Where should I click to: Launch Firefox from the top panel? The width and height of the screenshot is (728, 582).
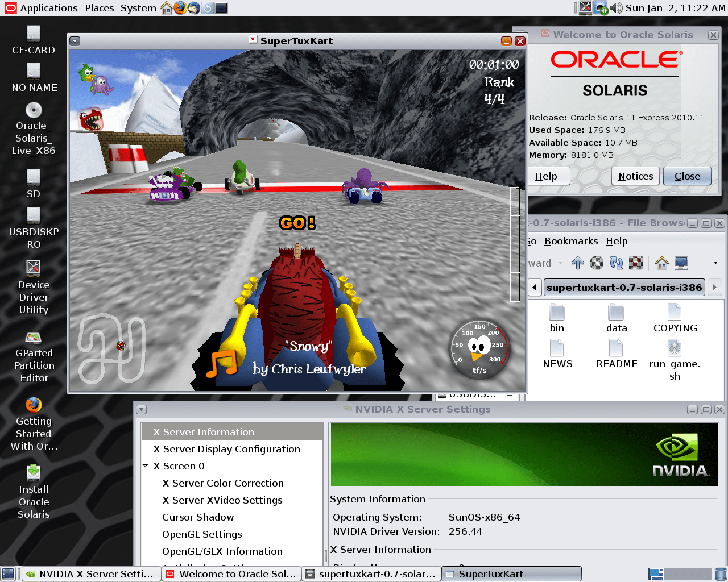point(180,8)
